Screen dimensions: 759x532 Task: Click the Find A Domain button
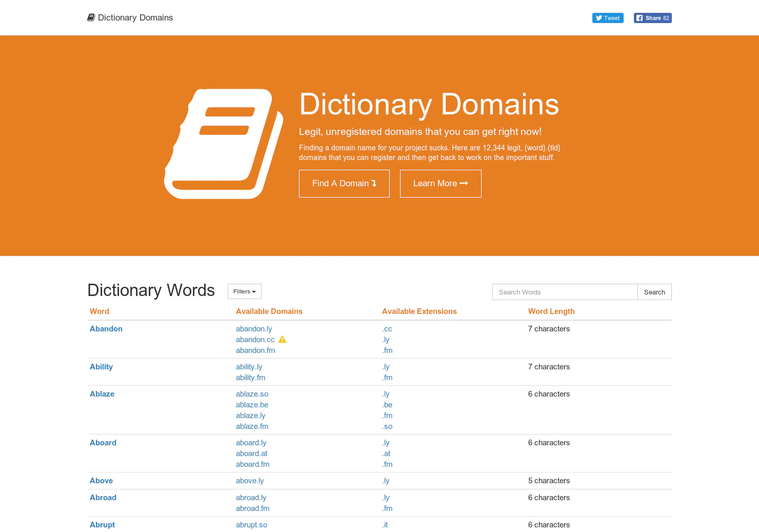(344, 184)
